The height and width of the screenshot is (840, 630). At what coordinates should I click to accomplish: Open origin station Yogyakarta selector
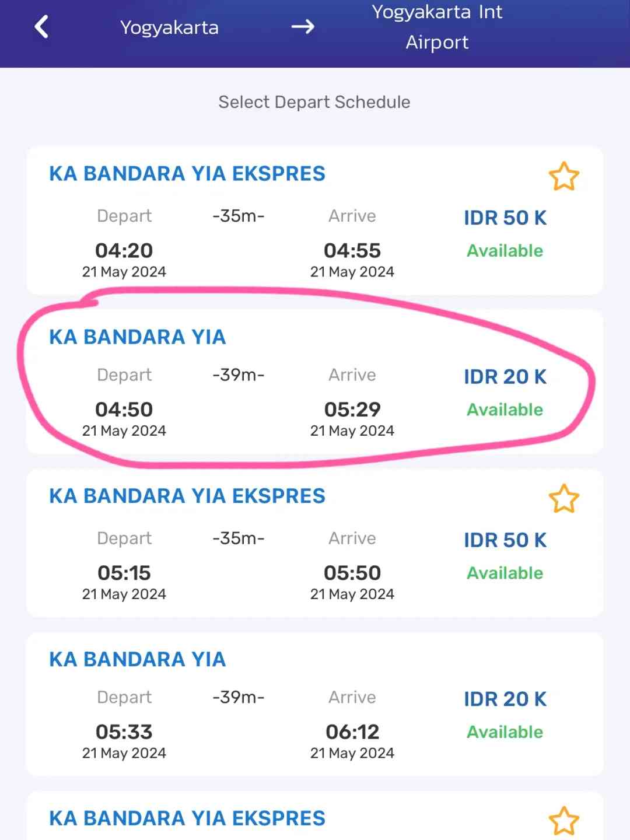point(169,27)
